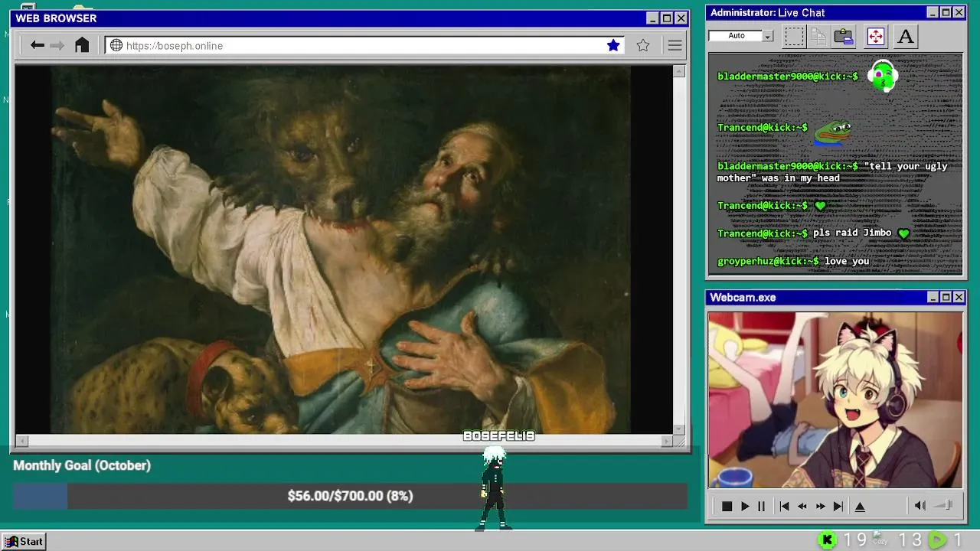Click the eject button in Webcam.exe
This screenshot has height=551, width=980.
(860, 506)
